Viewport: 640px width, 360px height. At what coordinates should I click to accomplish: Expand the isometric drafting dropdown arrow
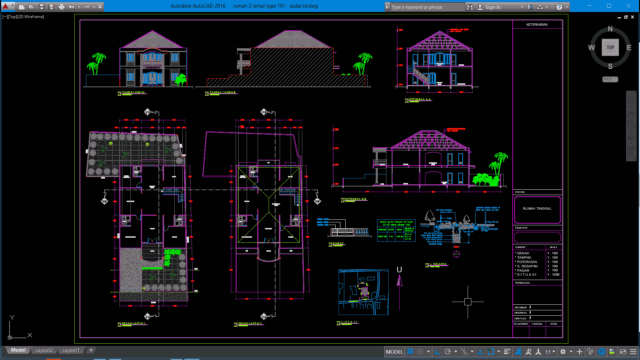pyautogui.click(x=472, y=352)
